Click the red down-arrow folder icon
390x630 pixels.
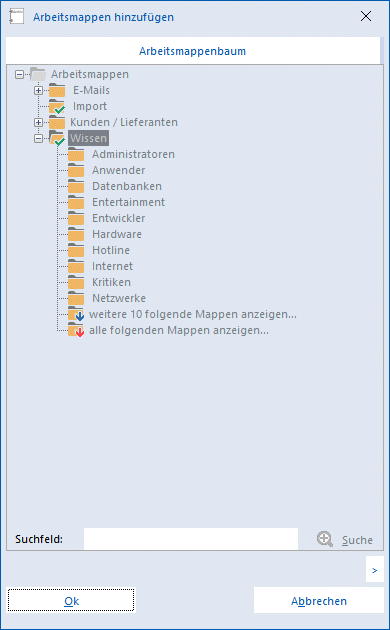point(76,331)
